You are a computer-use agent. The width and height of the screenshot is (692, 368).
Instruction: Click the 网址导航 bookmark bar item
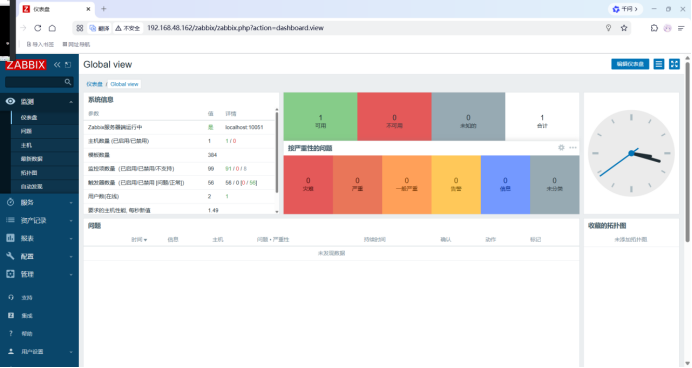pos(76,45)
